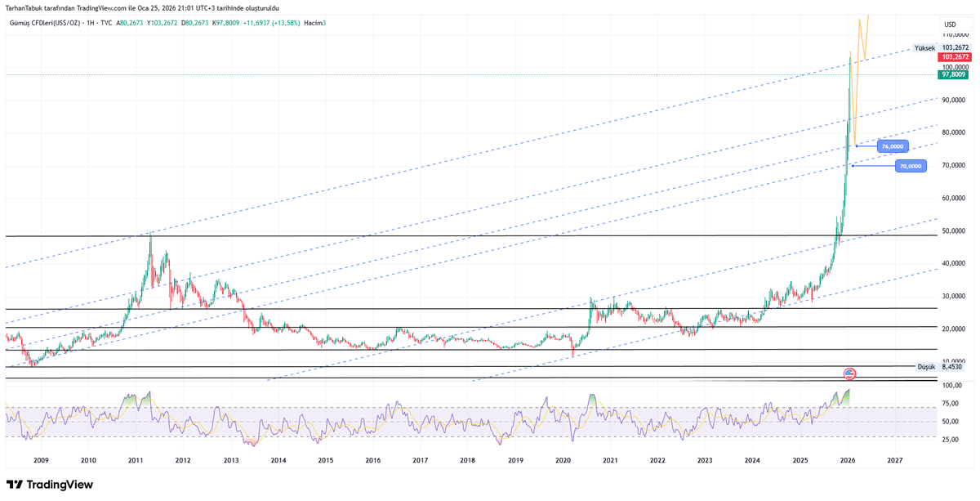Click the 2026 year label on time axis

click(848, 460)
